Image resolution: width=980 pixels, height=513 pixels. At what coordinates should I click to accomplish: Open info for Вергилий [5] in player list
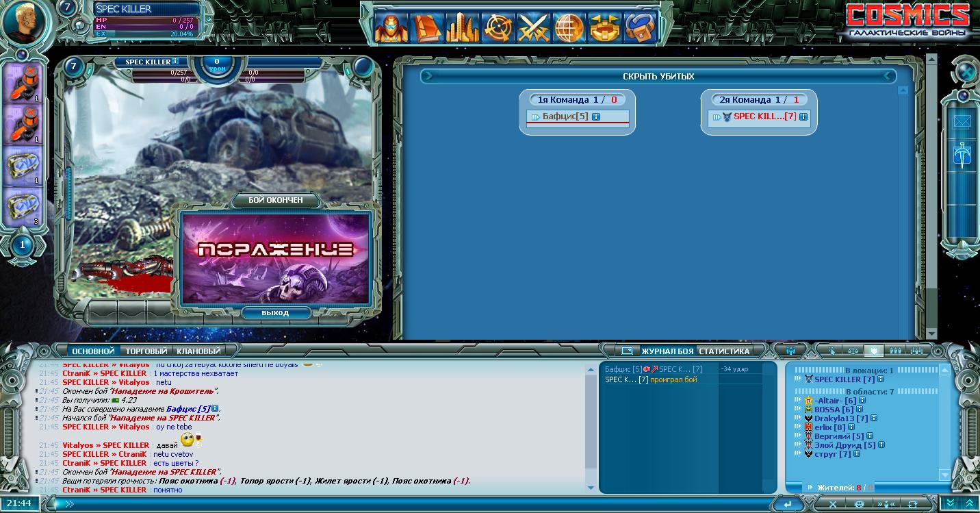pos(870,436)
